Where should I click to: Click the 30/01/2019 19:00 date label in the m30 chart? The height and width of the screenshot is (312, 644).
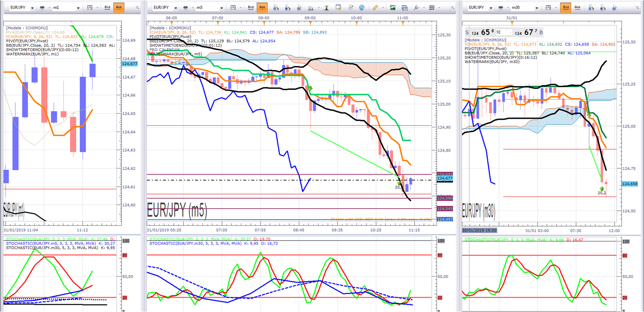point(479,230)
